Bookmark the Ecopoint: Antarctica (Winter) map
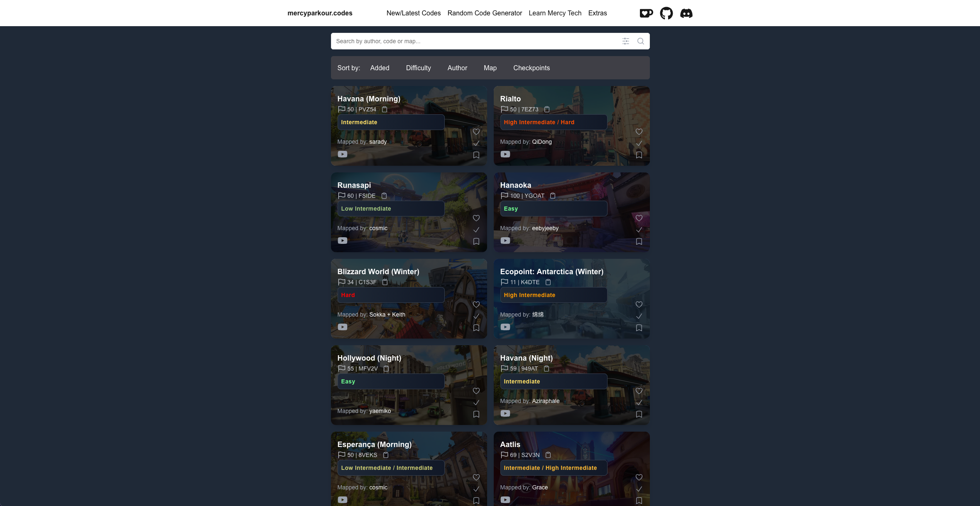This screenshot has width=980, height=506. pos(639,328)
